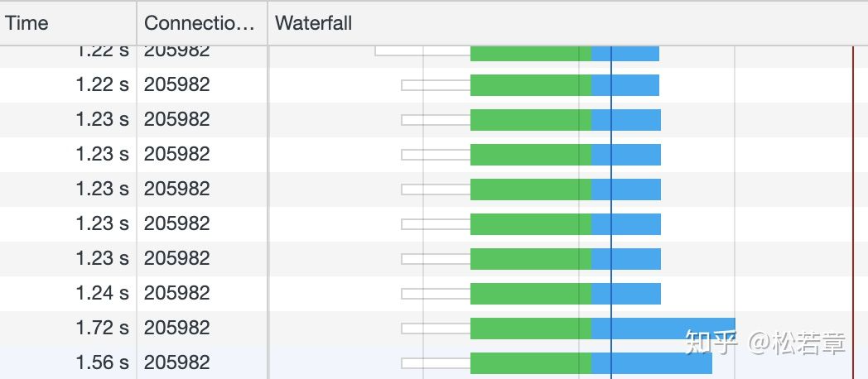This screenshot has width=868, height=379.
Task: Click the Connection ID cell in the 1.56 s row
Action: (x=177, y=362)
